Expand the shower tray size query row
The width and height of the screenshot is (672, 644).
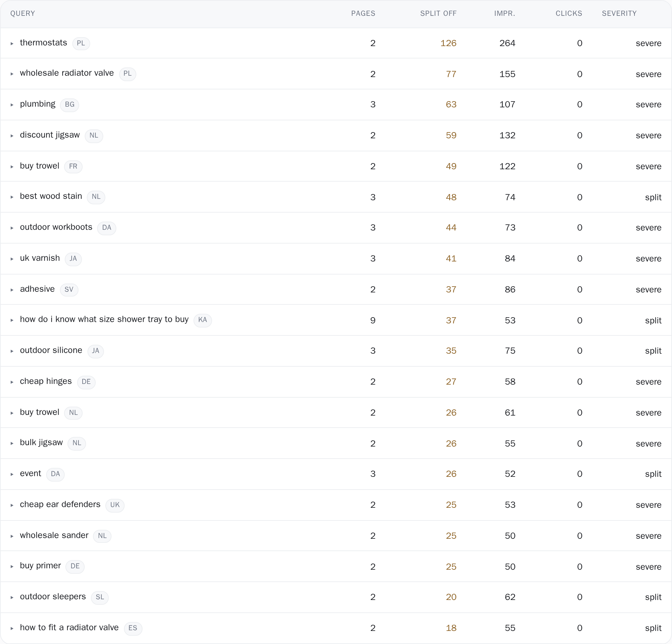coord(12,320)
